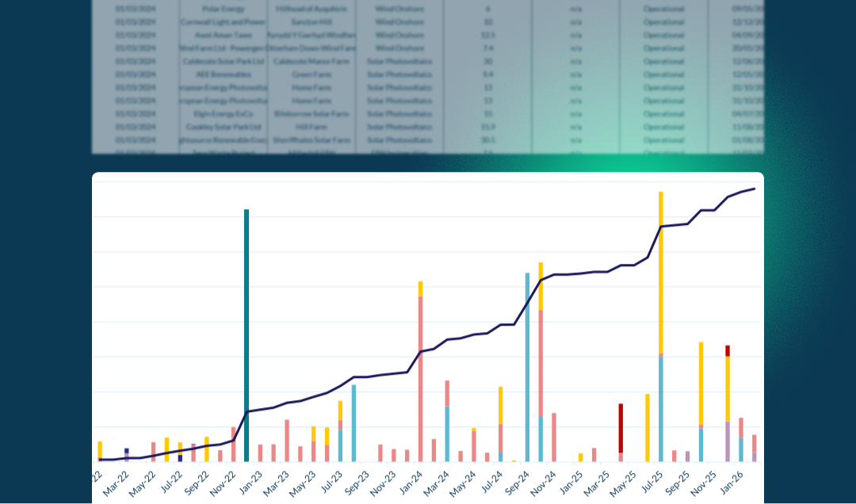
Task: Click the Jan-25 axis label
Action: click(x=571, y=482)
